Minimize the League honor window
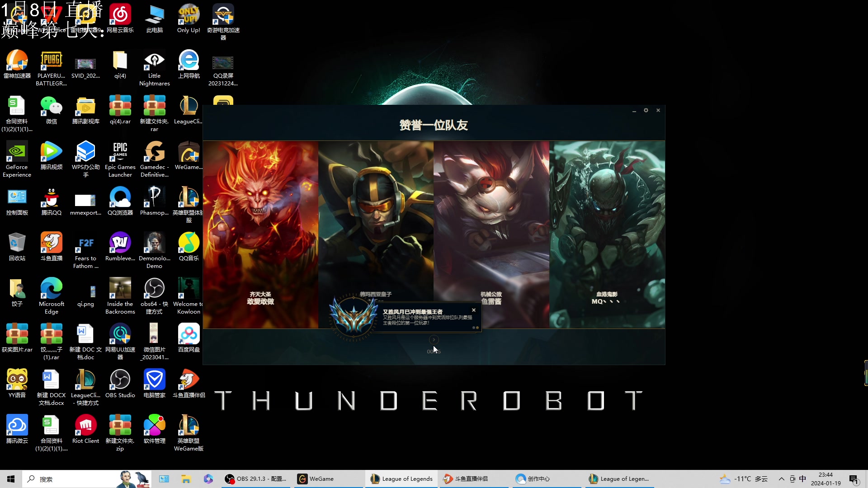The width and height of the screenshot is (868, 488). (x=634, y=110)
